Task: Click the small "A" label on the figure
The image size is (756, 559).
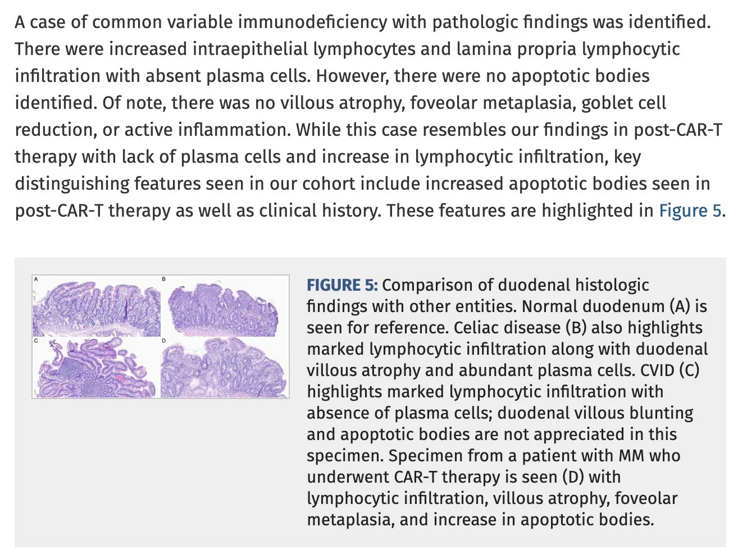Action: pos(36,279)
